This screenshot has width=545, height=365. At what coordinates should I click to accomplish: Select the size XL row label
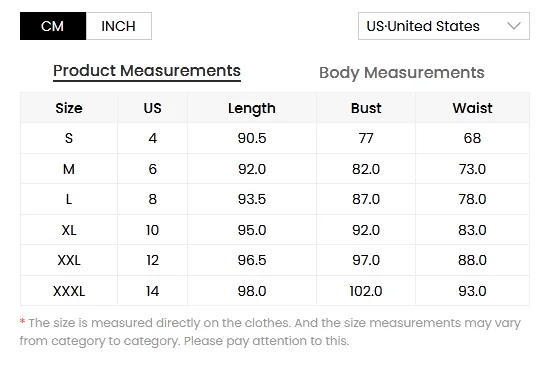pos(69,230)
